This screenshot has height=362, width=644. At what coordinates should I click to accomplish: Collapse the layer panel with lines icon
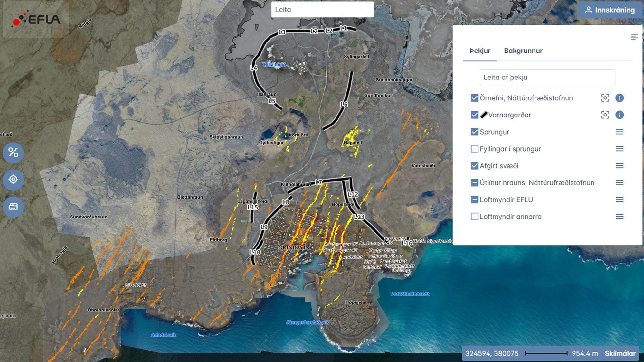(634, 37)
